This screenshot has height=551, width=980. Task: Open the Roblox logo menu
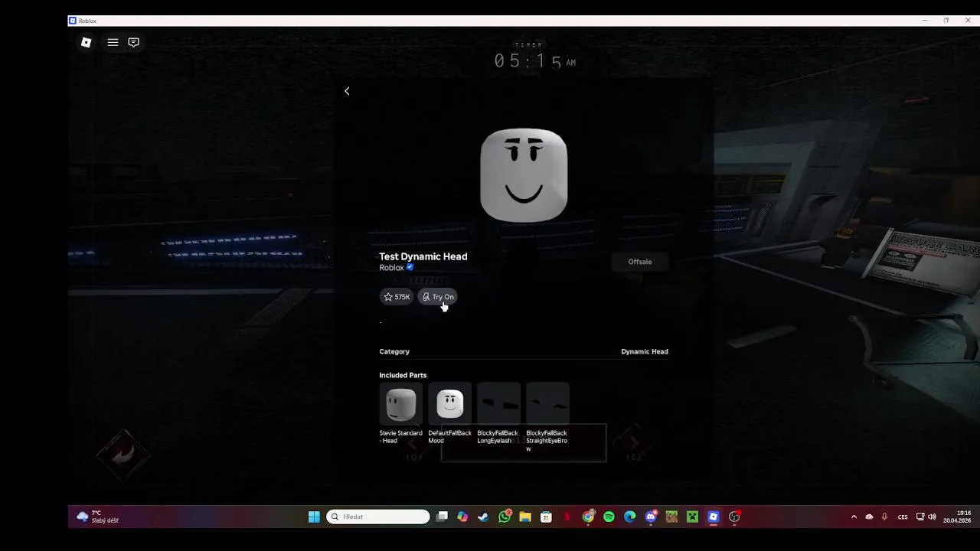[x=87, y=43]
